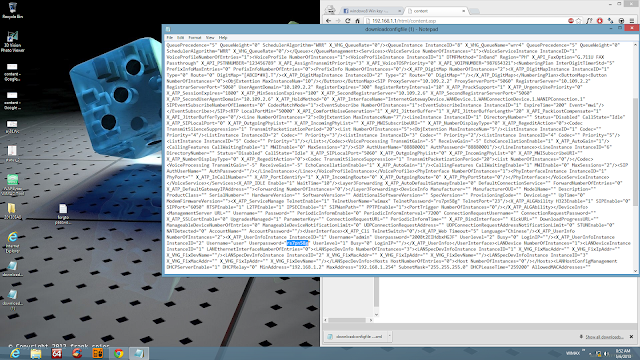Open the red circular Chrome extension icon

600,21
